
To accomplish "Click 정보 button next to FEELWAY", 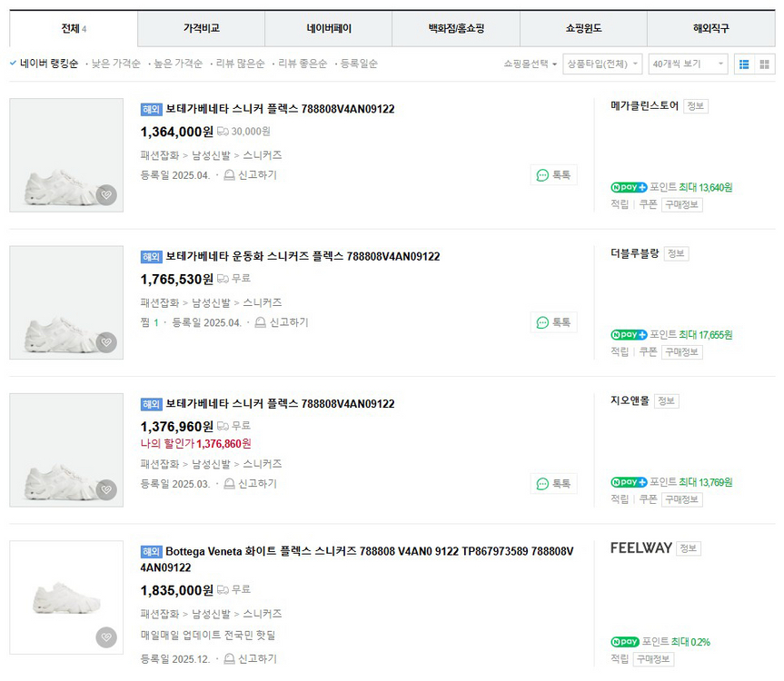I will [x=689, y=548].
